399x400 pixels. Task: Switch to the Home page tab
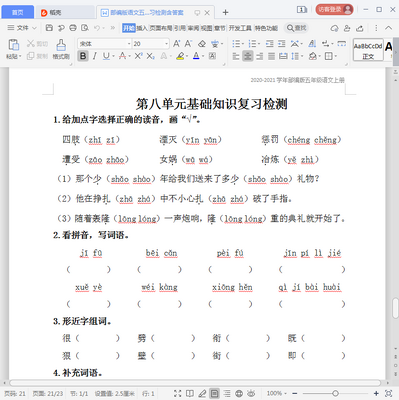18,12
